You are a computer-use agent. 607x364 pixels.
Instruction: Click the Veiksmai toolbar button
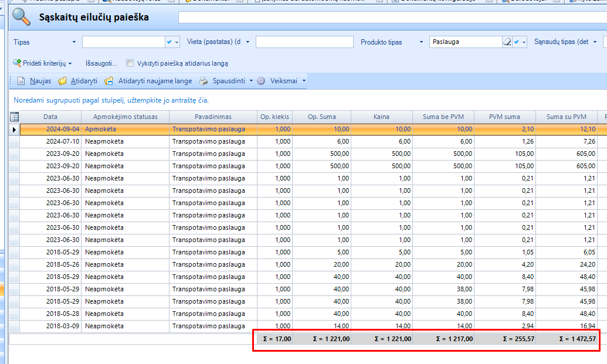tap(282, 81)
